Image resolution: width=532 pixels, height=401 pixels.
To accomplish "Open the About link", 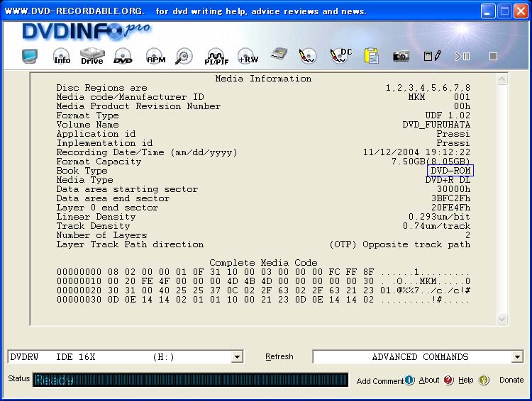I will point(429,380).
